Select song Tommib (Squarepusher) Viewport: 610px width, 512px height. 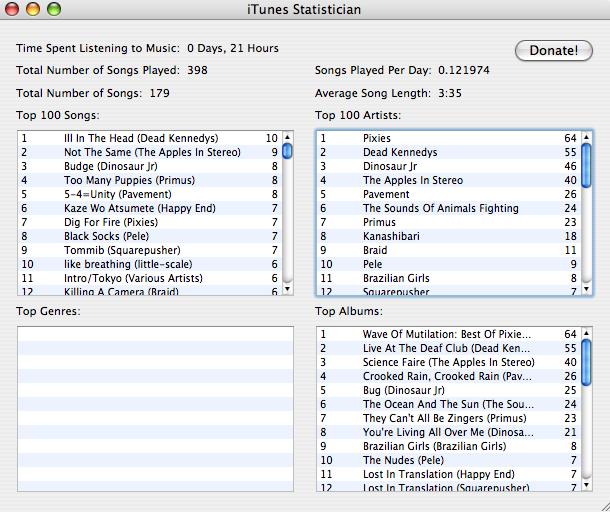click(x=150, y=250)
